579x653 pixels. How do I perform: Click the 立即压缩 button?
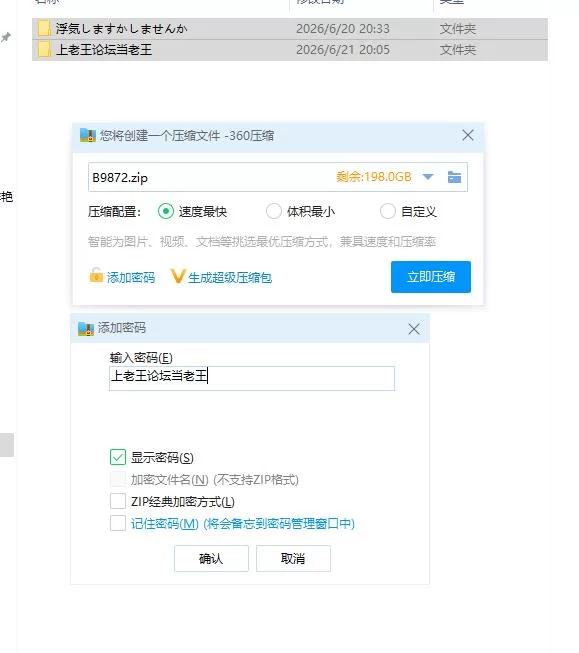coord(431,277)
